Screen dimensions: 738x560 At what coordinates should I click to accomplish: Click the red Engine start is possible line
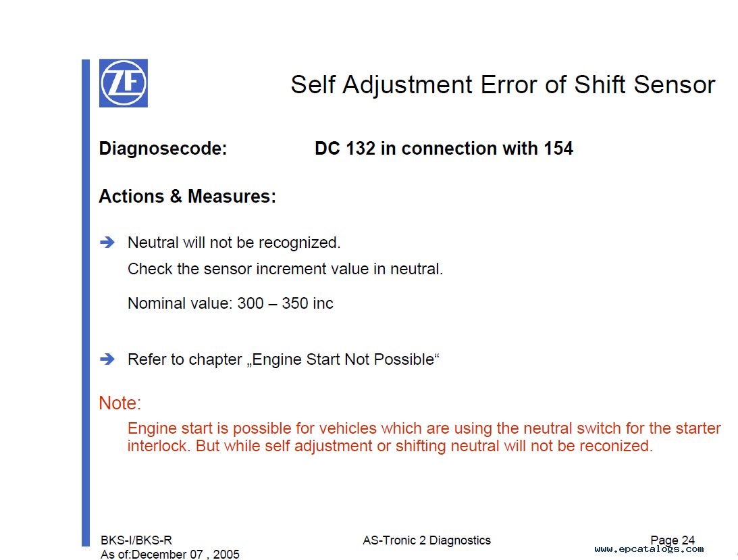click(424, 428)
